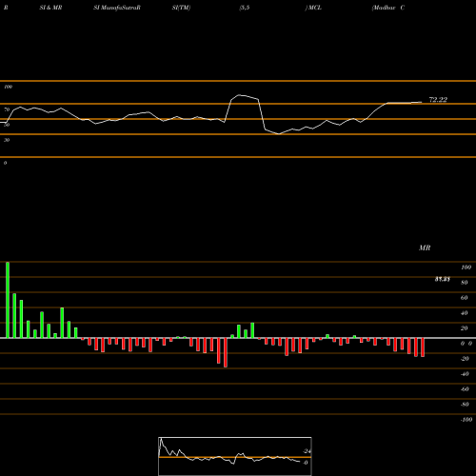Click the RSI value label 72.22
Screen dimensions: 476x476
click(438, 100)
